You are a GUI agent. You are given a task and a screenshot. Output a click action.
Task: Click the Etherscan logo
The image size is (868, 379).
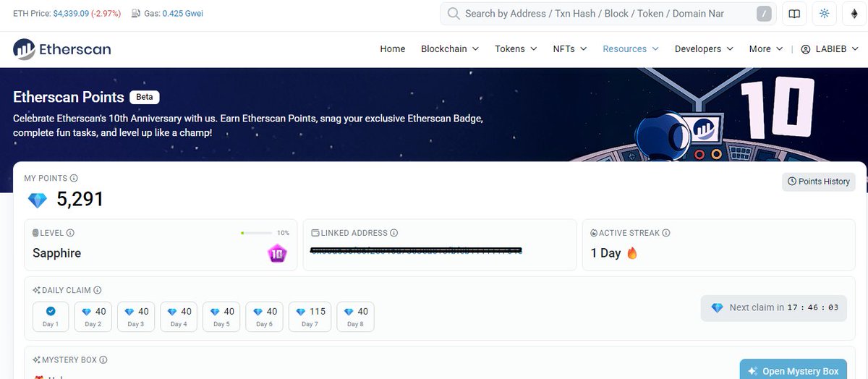point(62,49)
